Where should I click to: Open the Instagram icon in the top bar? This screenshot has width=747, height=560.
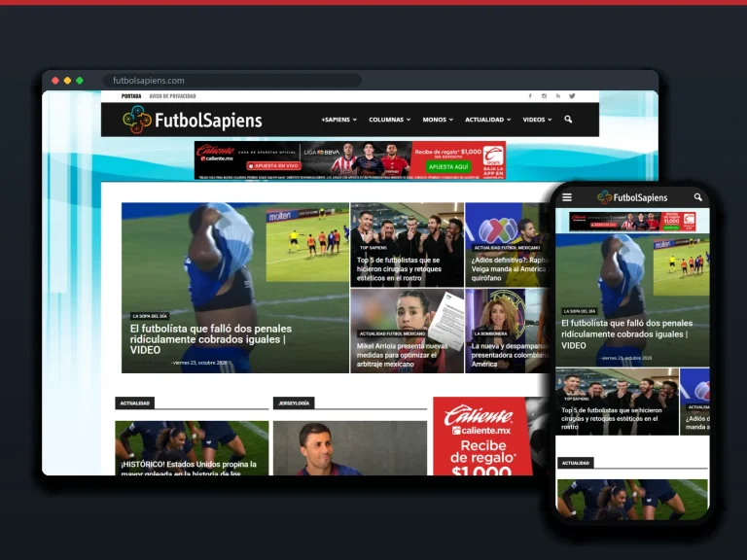pos(544,96)
